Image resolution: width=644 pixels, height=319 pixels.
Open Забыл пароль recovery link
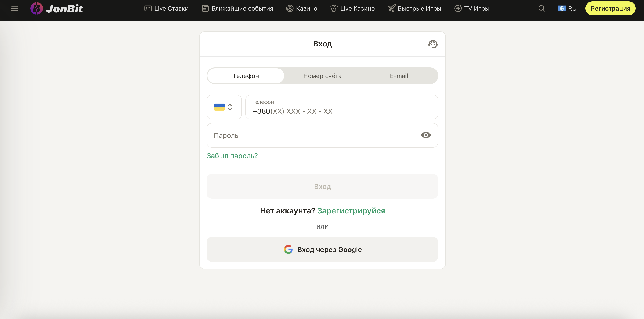(232, 156)
